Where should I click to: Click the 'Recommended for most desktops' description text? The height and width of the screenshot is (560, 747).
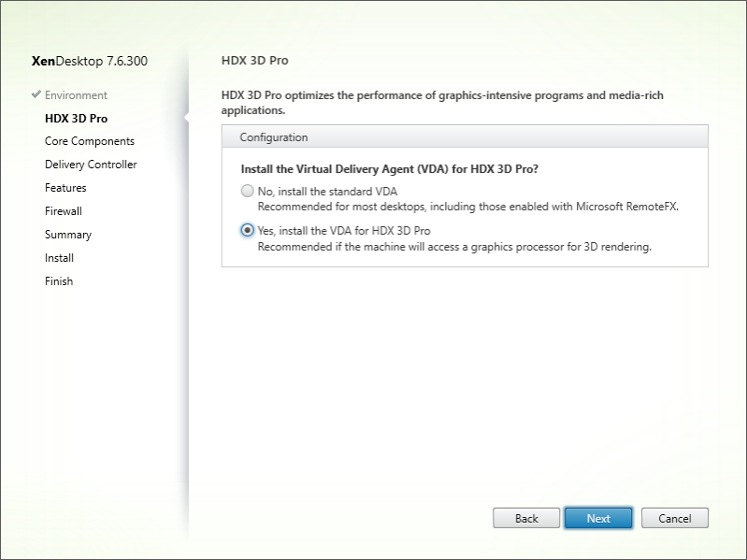(x=467, y=206)
